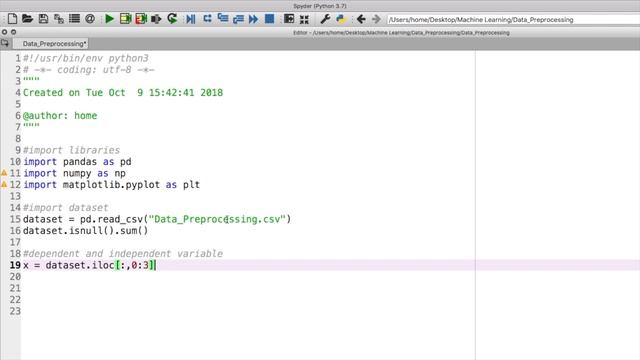
Task: Open Preferences with the wrench icon
Action: tap(325, 19)
